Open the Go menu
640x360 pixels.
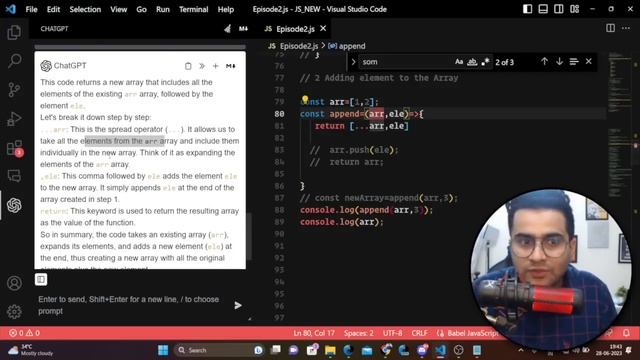[141, 9]
